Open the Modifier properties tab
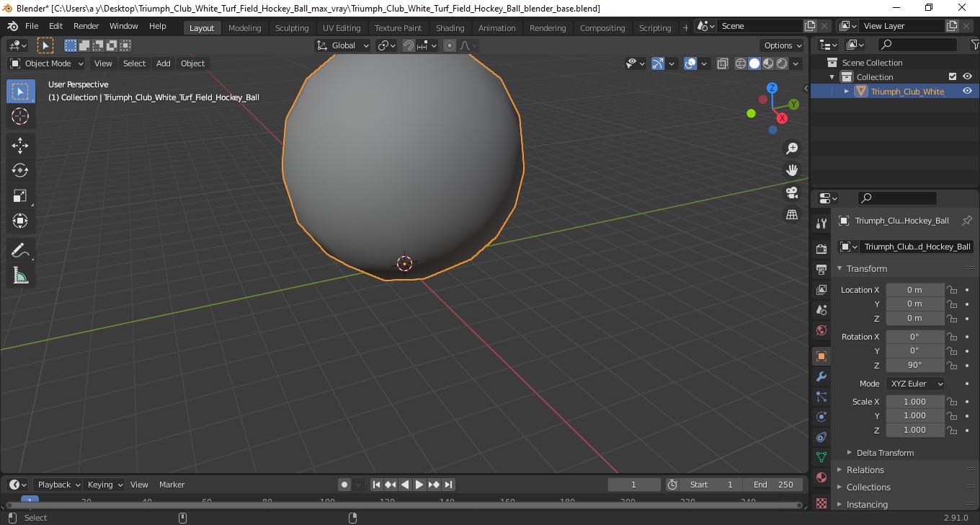This screenshot has width=980, height=525. point(821,376)
